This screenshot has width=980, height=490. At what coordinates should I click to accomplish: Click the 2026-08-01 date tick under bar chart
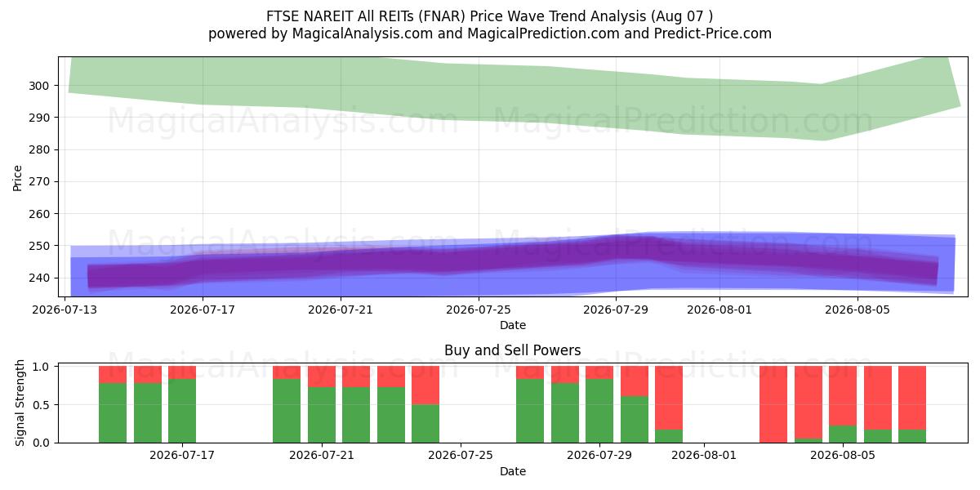(704, 456)
